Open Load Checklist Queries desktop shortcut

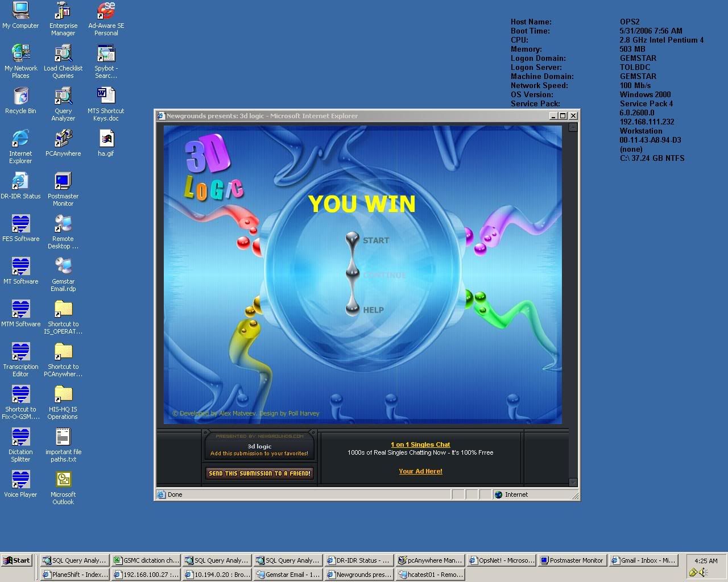(x=63, y=61)
